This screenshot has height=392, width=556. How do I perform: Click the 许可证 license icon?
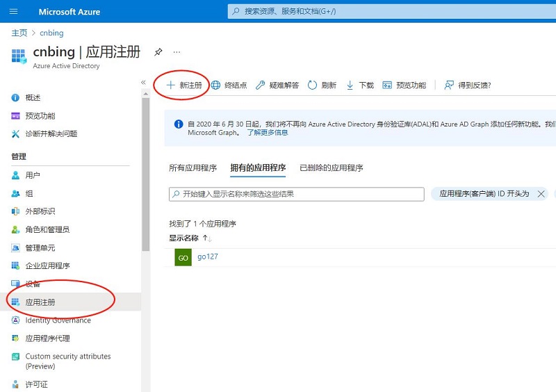tap(15, 384)
